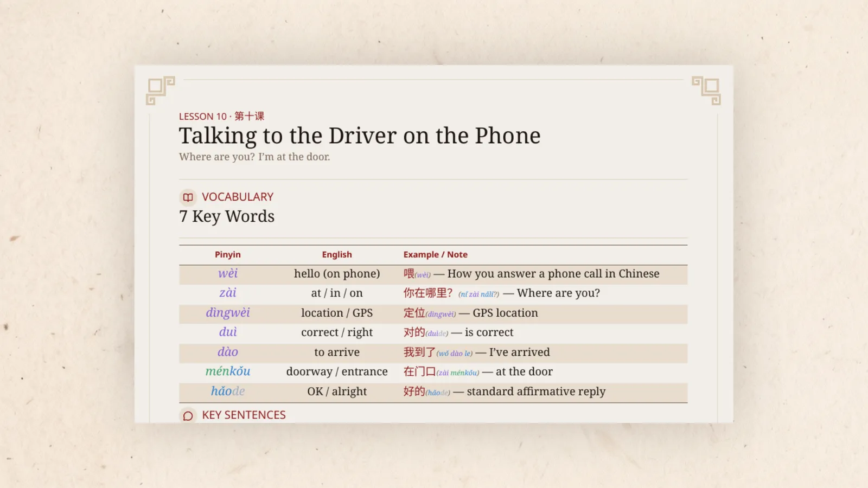The height and width of the screenshot is (488, 868).
Task: Click the LESSON 10 · 第十课 label
Action: tap(221, 116)
